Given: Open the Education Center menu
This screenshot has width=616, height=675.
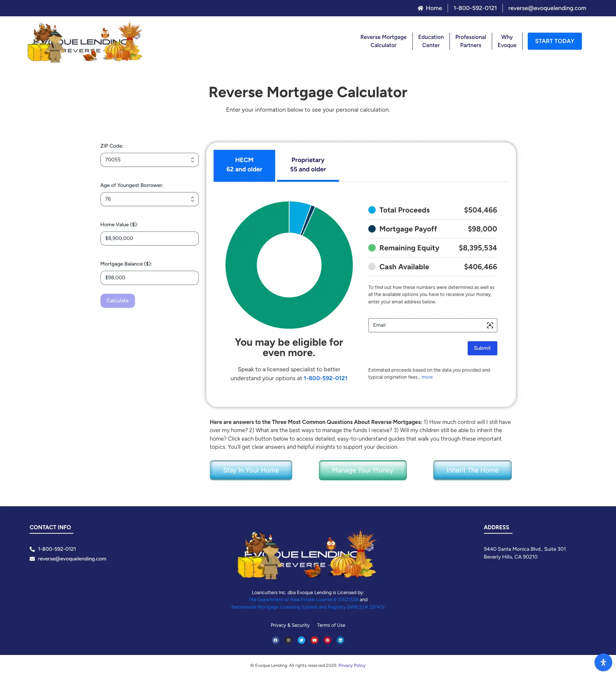Looking at the screenshot, I should pos(431,41).
